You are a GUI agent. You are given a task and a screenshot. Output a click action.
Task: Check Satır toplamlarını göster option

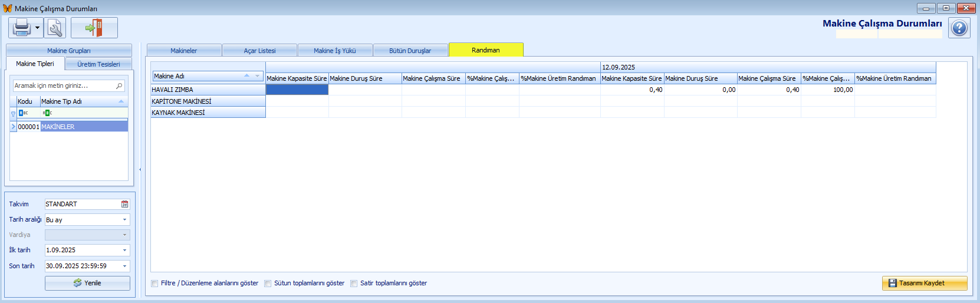click(354, 284)
